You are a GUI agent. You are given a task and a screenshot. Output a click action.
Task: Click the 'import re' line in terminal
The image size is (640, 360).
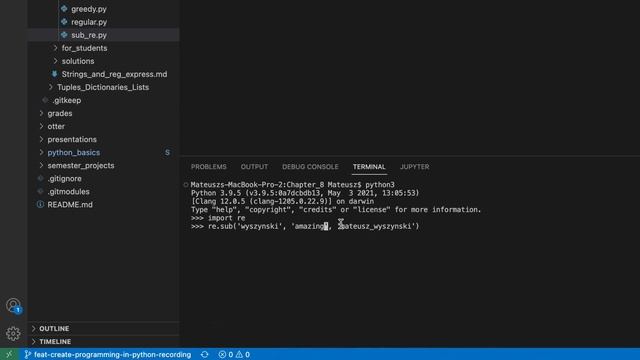click(x=218, y=218)
